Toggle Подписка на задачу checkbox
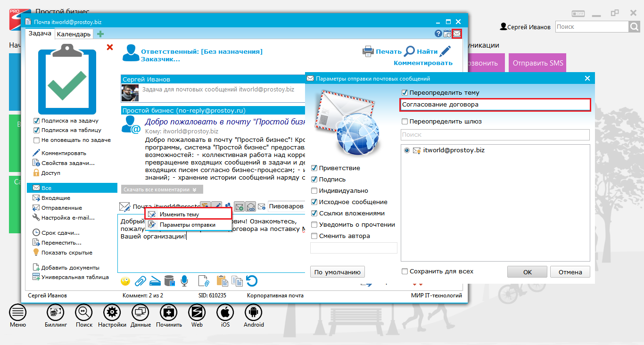Image resolution: width=644 pixels, height=345 pixels. pos(37,121)
